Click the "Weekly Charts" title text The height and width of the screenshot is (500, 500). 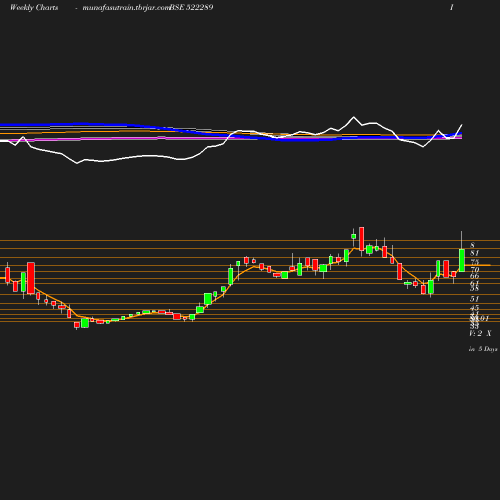pyautogui.click(x=34, y=8)
